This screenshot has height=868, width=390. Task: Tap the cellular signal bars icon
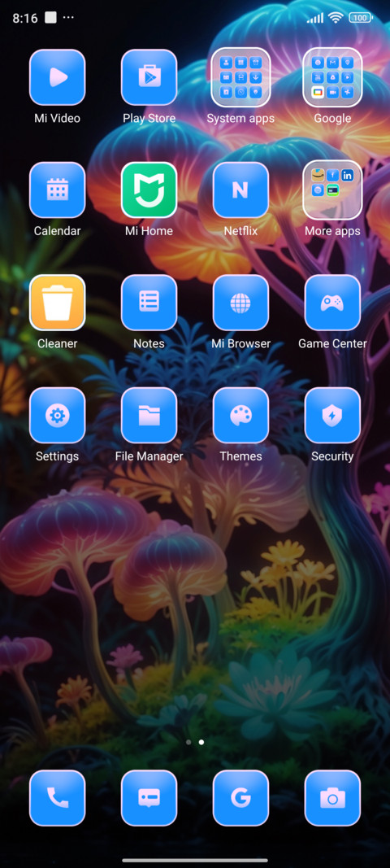pyautogui.click(x=315, y=18)
